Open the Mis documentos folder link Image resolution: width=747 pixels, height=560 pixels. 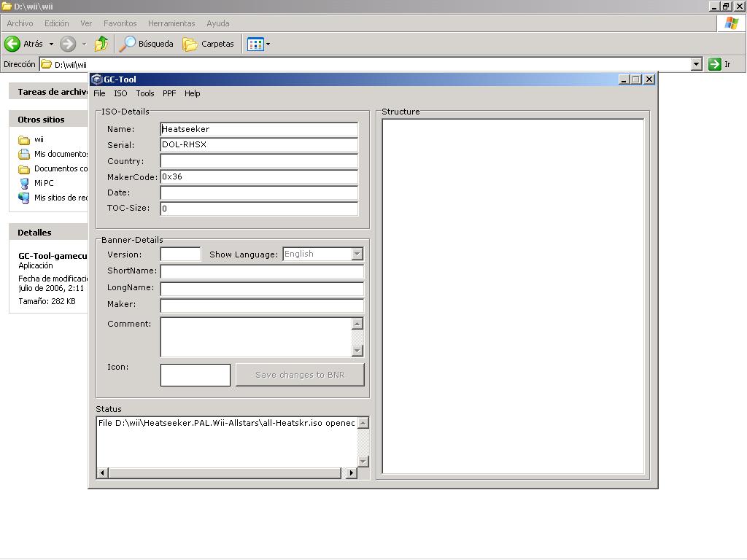[x=60, y=154]
